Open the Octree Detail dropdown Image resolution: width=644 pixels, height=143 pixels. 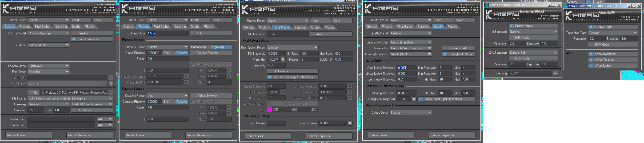pyautogui.click(x=411, y=113)
